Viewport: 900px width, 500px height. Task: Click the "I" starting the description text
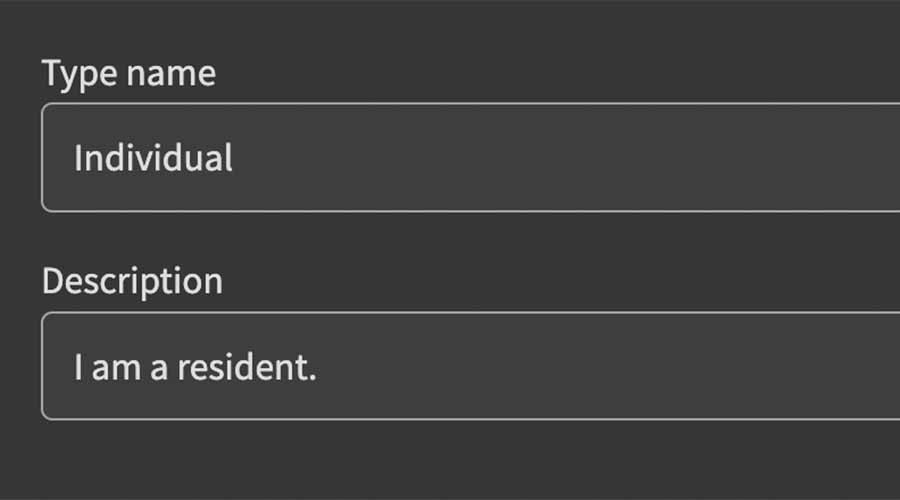(78, 368)
